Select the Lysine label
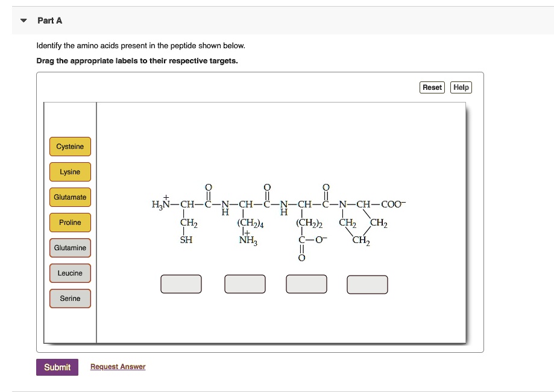Image resolution: width=554 pixels, height=392 pixels. pyautogui.click(x=70, y=172)
